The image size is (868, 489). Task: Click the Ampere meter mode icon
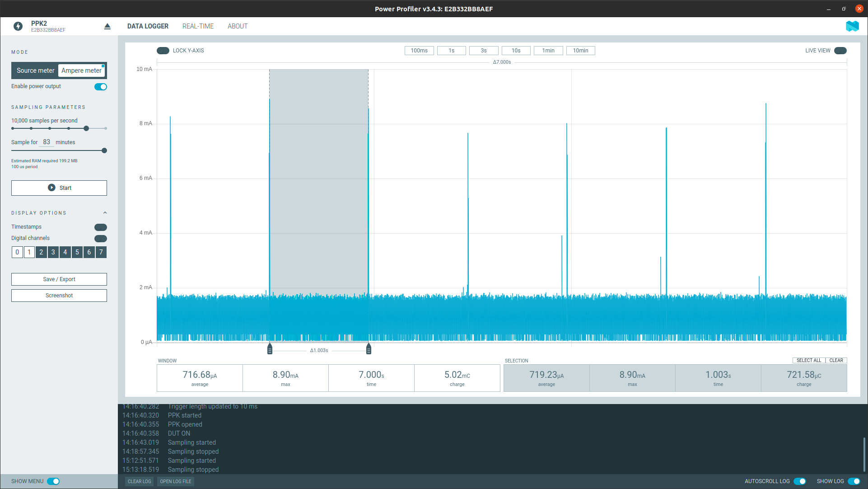coord(81,71)
